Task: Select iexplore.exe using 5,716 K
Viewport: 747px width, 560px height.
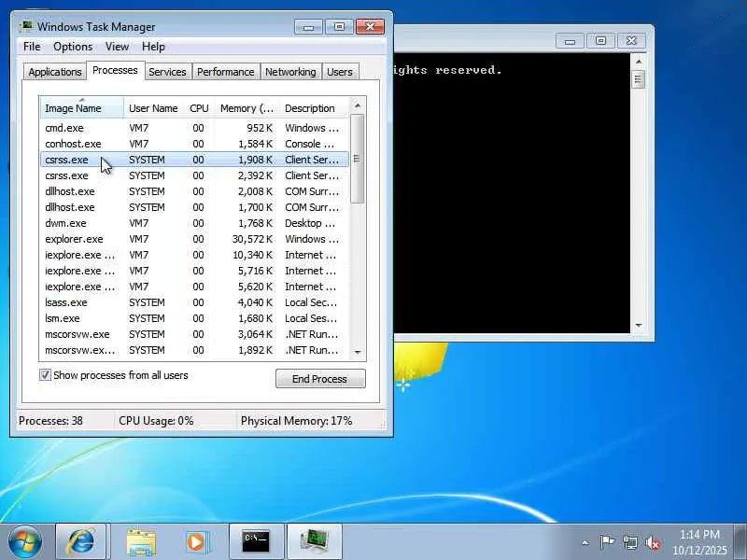Action: point(194,271)
